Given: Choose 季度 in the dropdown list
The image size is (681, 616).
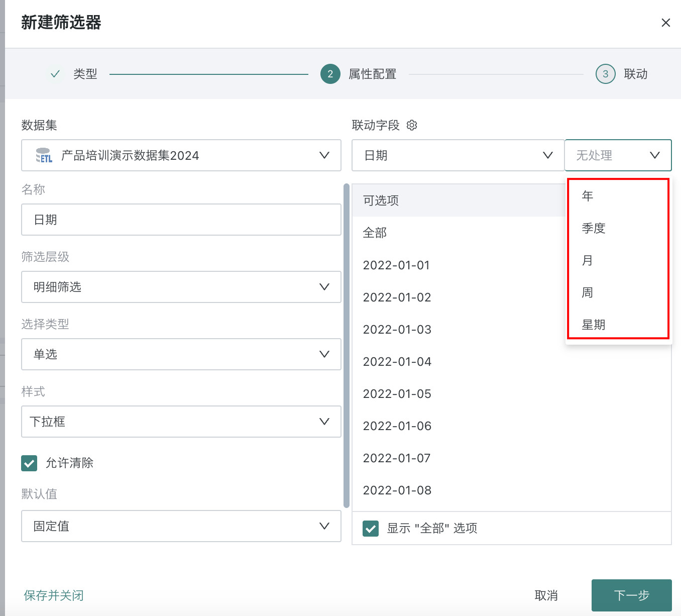Looking at the screenshot, I should point(593,228).
